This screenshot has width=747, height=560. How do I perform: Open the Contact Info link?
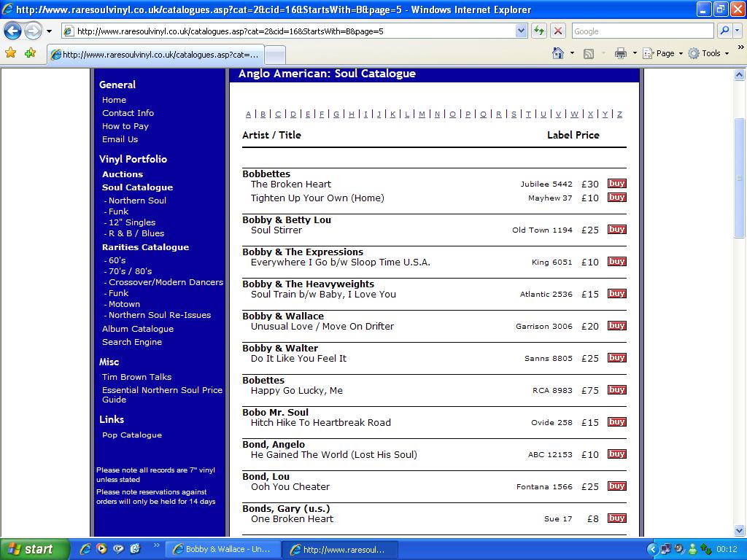click(128, 113)
